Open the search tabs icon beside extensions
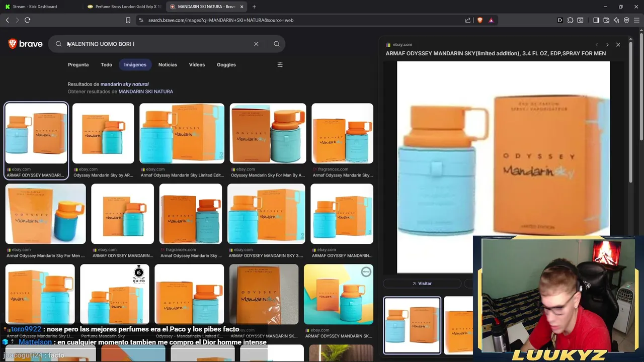 coord(580,20)
